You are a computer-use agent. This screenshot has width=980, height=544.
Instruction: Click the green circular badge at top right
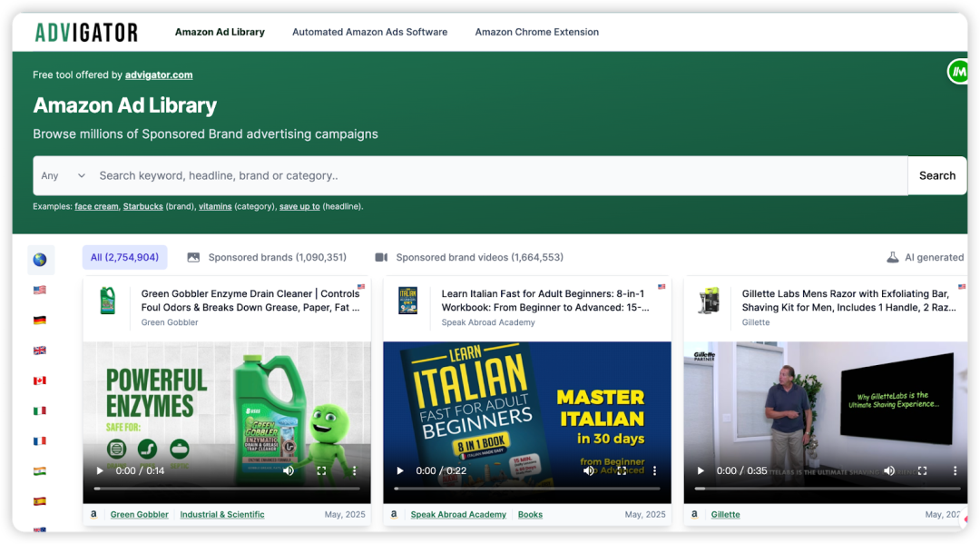pyautogui.click(x=957, y=71)
